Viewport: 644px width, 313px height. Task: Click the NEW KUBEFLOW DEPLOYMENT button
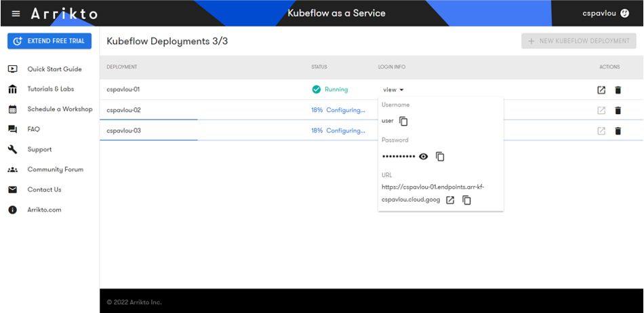pyautogui.click(x=579, y=41)
